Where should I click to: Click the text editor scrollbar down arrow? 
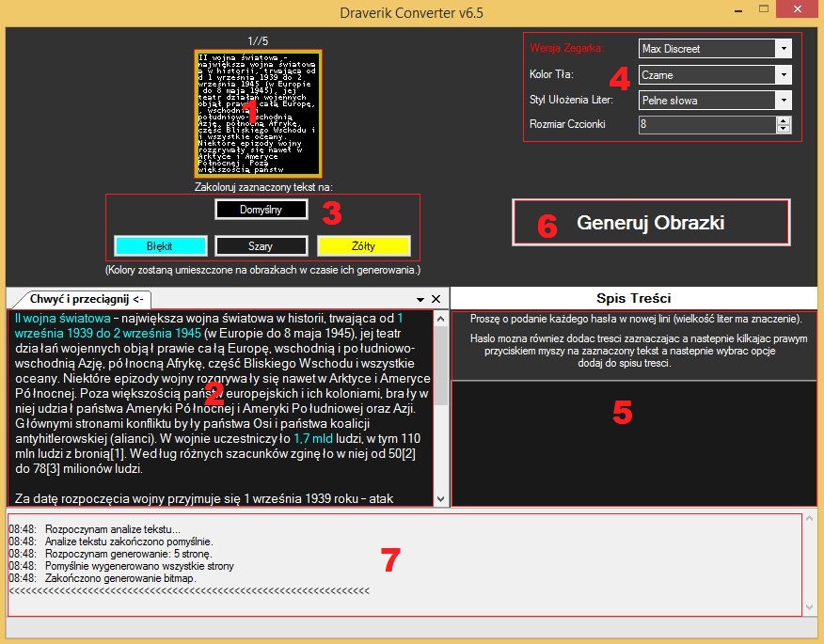tap(440, 499)
